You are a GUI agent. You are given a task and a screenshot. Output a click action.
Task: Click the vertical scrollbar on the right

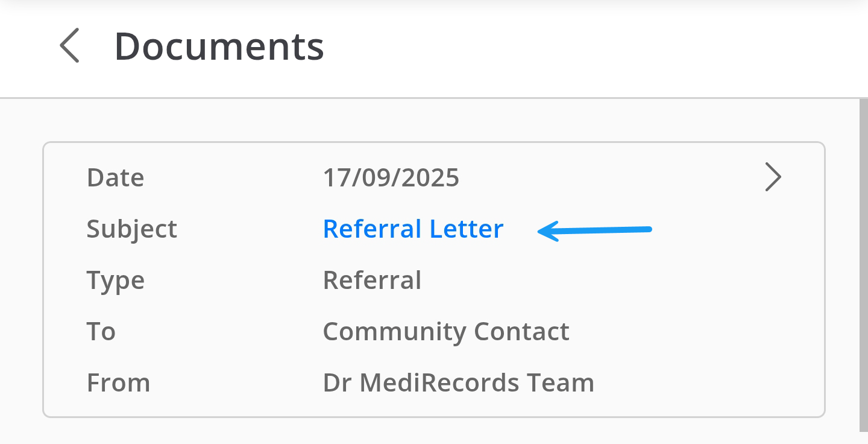(863, 265)
